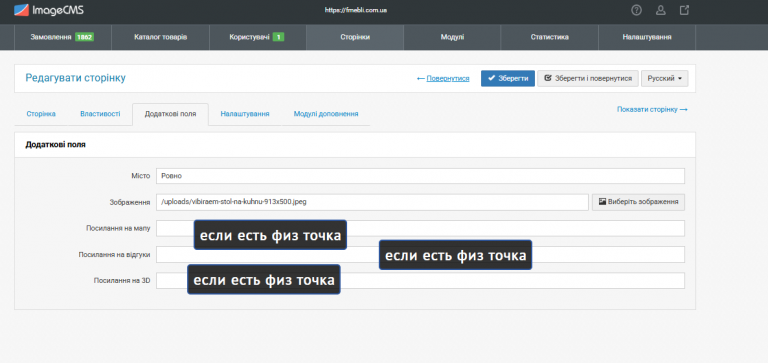Image resolution: width=768 pixels, height=363 pixels.
Task: Focus the Місто input field
Action: click(x=420, y=176)
